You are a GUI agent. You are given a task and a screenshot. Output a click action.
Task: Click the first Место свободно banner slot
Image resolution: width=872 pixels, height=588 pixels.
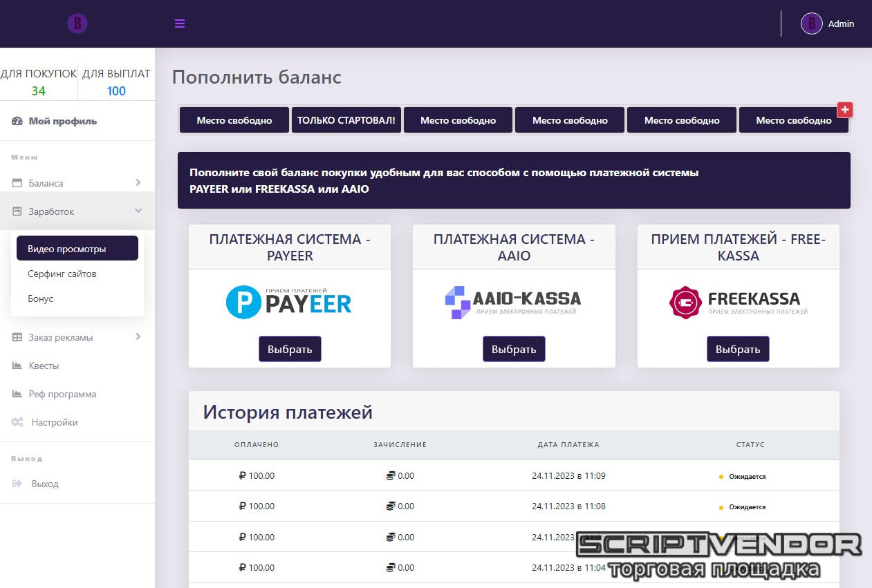click(x=234, y=120)
